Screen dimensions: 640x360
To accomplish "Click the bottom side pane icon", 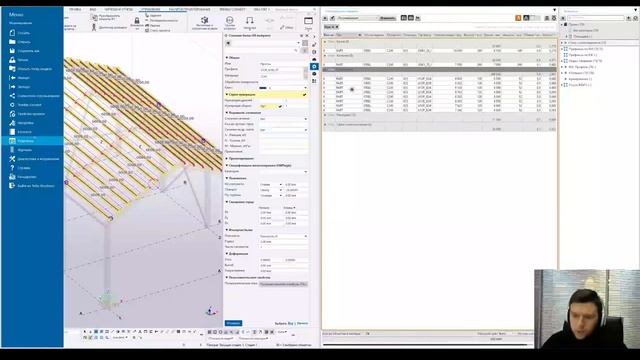I will tap(314, 81).
